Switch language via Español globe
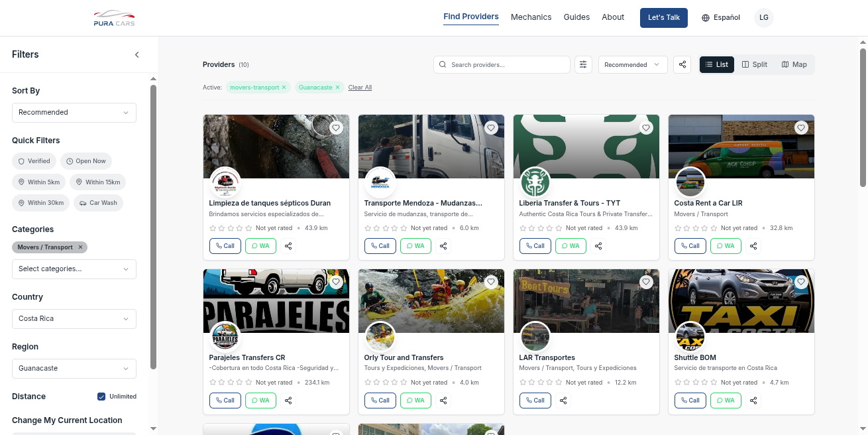 click(x=721, y=18)
